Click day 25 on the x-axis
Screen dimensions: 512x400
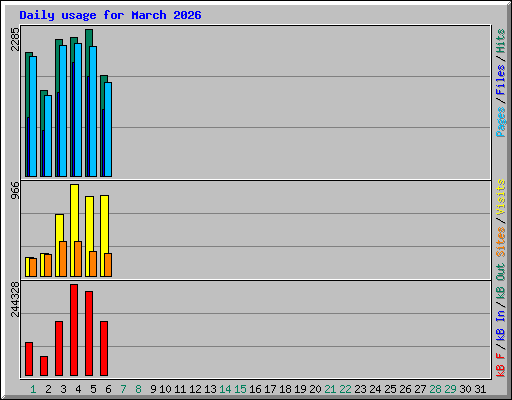tap(390, 389)
